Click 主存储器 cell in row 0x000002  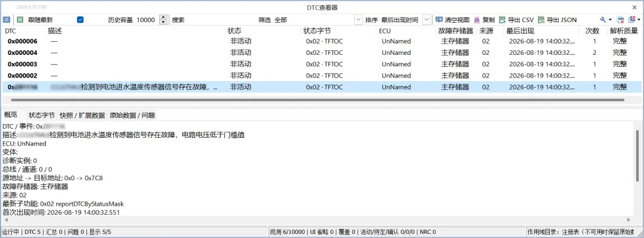(x=455, y=76)
